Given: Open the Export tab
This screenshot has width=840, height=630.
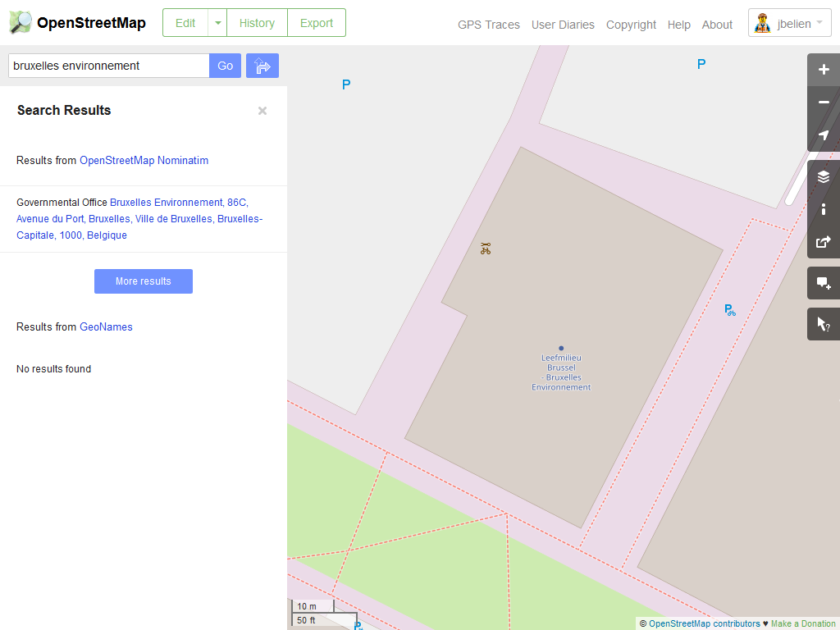Looking at the screenshot, I should click(316, 23).
